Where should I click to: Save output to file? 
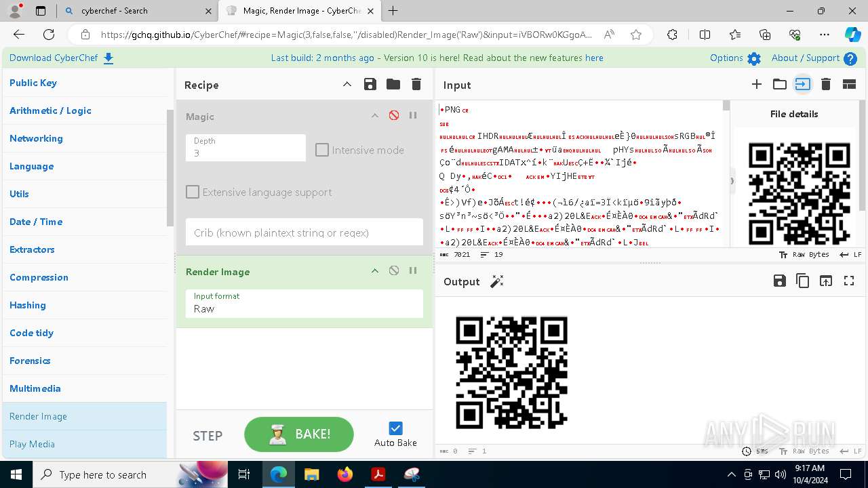click(780, 281)
